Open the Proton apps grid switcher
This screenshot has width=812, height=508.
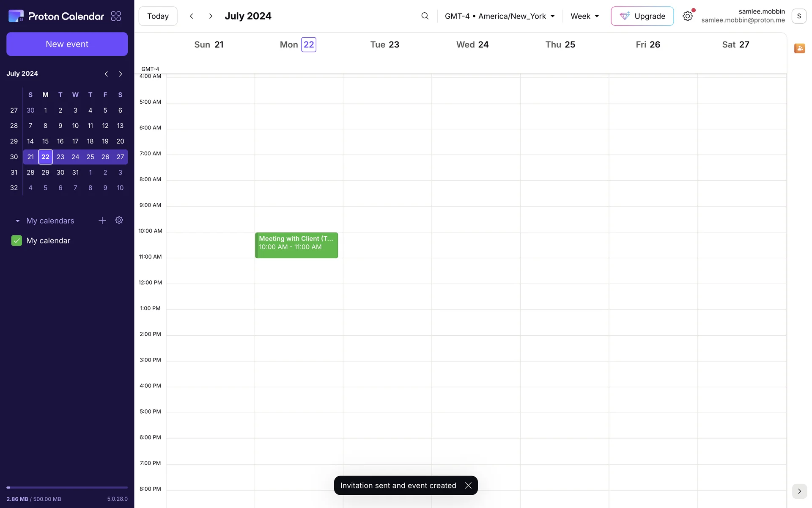pos(116,16)
